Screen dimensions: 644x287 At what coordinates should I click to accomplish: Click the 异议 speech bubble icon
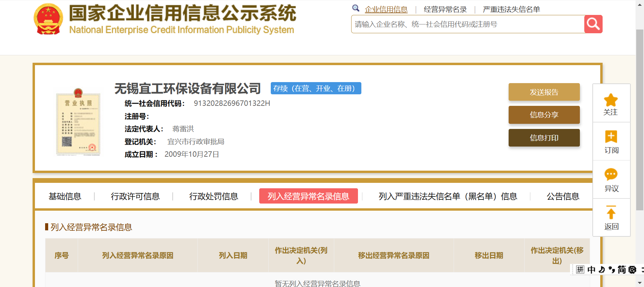pyautogui.click(x=611, y=174)
